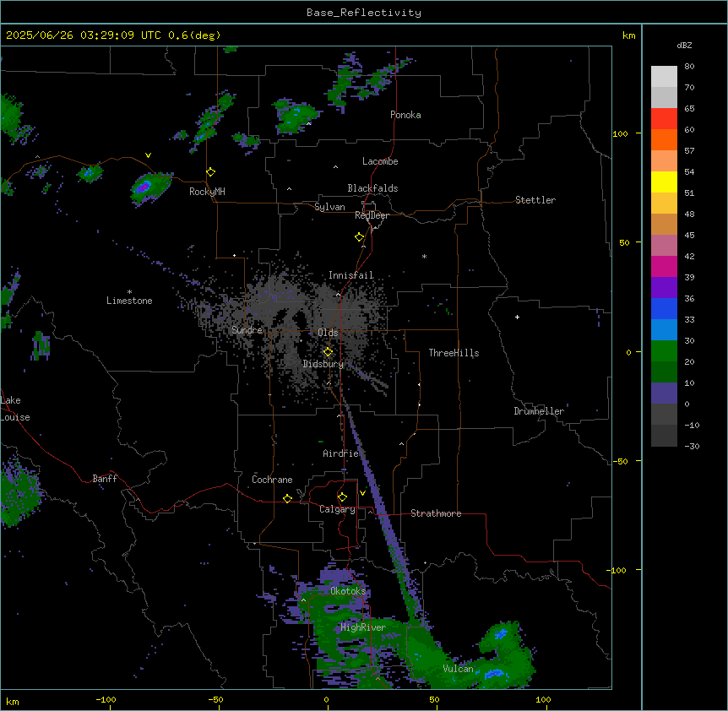728x711 pixels.
Task: Click the white asterisk above Limestone
Action: click(x=129, y=292)
